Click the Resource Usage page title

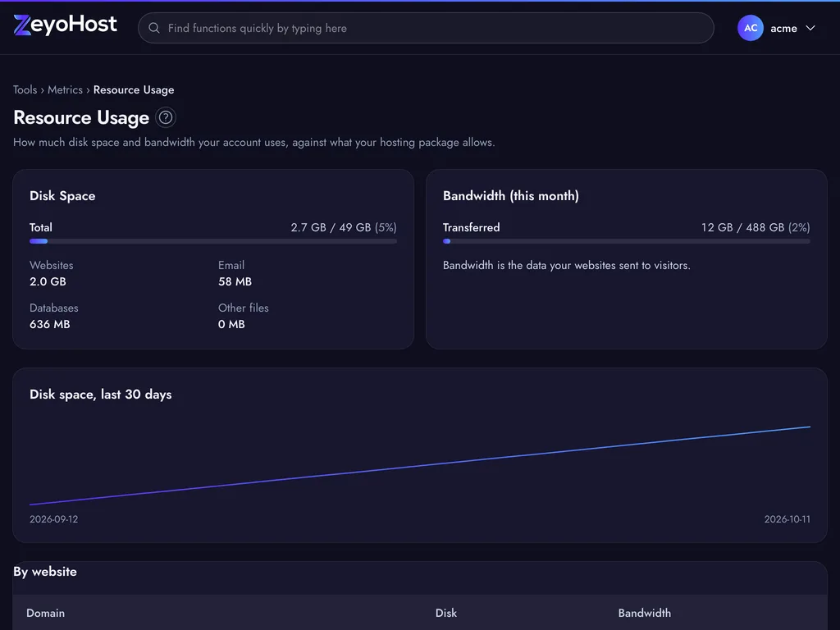click(81, 117)
